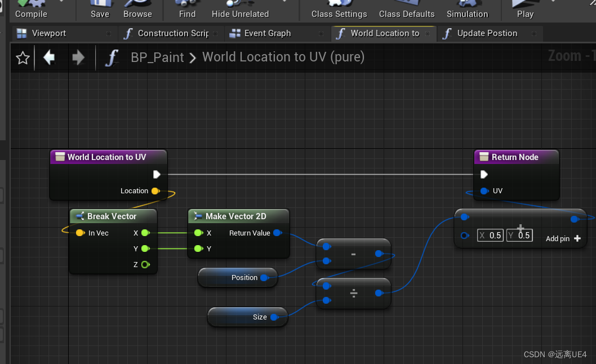Screen dimensions: 596x364
Task: Open BP_Paint from the breadcrumb
Action: pos(157,57)
